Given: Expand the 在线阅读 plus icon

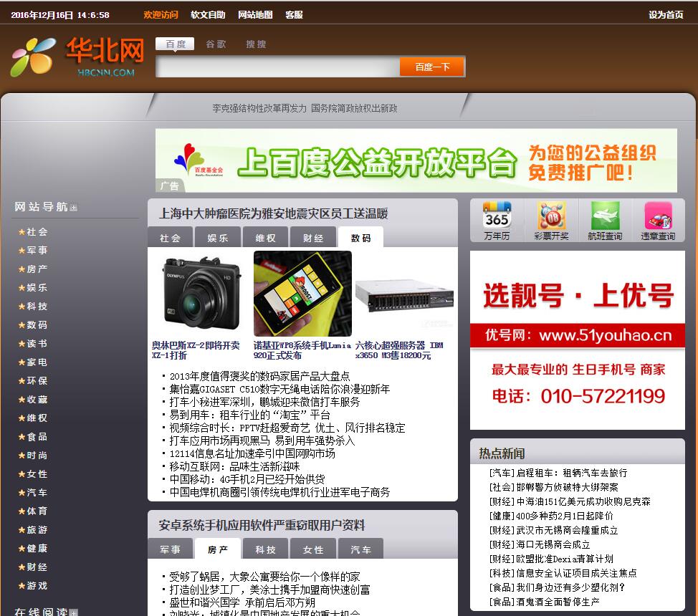Looking at the screenshot, I should (73, 612).
